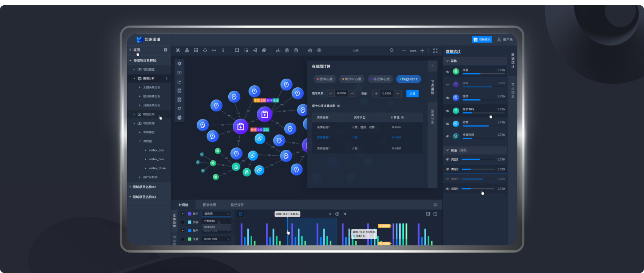Toggle visibility eye for 药物 entity
Screen dimensions: 644x273
(x=448, y=124)
